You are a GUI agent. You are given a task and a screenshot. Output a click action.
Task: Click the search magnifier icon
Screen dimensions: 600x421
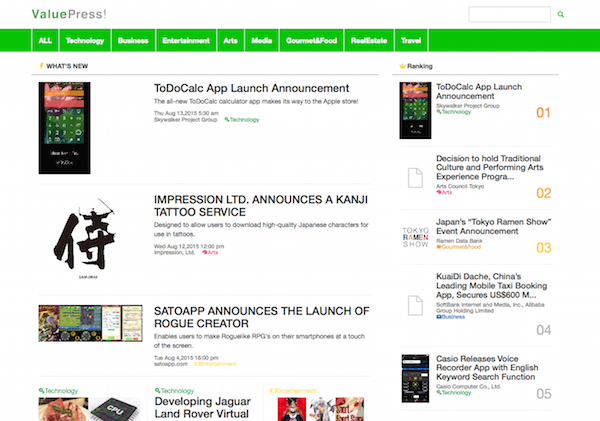tap(561, 15)
